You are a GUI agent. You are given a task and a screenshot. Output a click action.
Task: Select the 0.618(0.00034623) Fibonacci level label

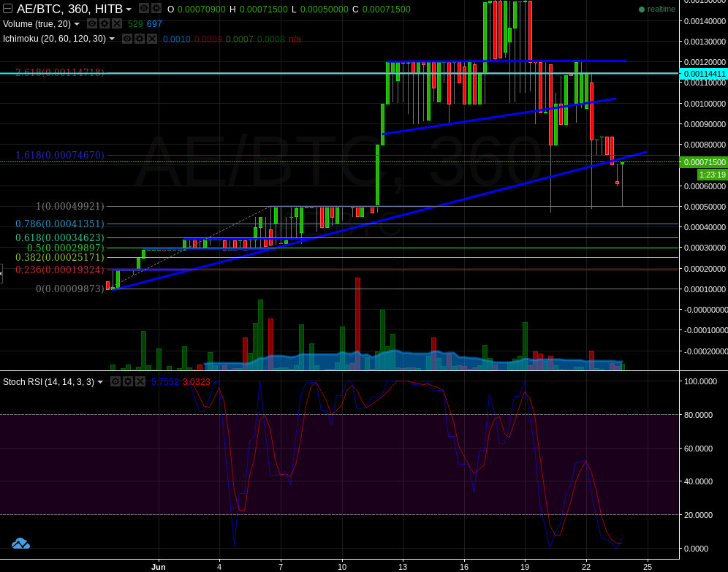60,237
